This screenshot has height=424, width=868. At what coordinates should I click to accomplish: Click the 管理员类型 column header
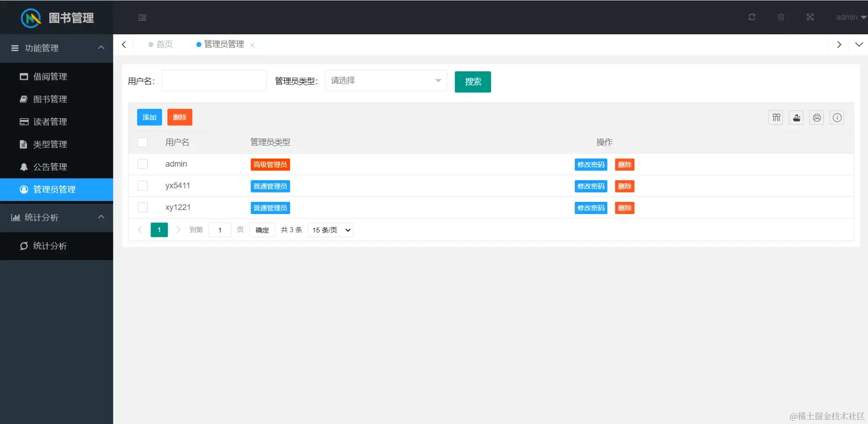coord(270,142)
